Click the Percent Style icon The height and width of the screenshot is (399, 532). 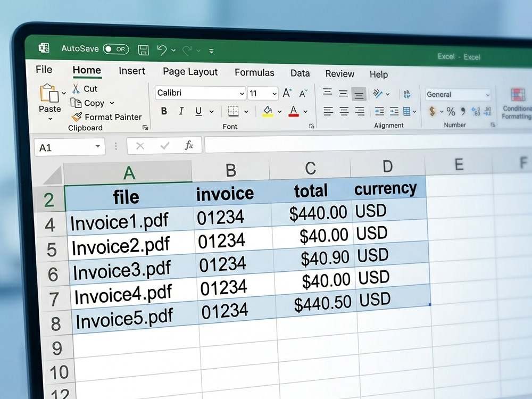(451, 111)
